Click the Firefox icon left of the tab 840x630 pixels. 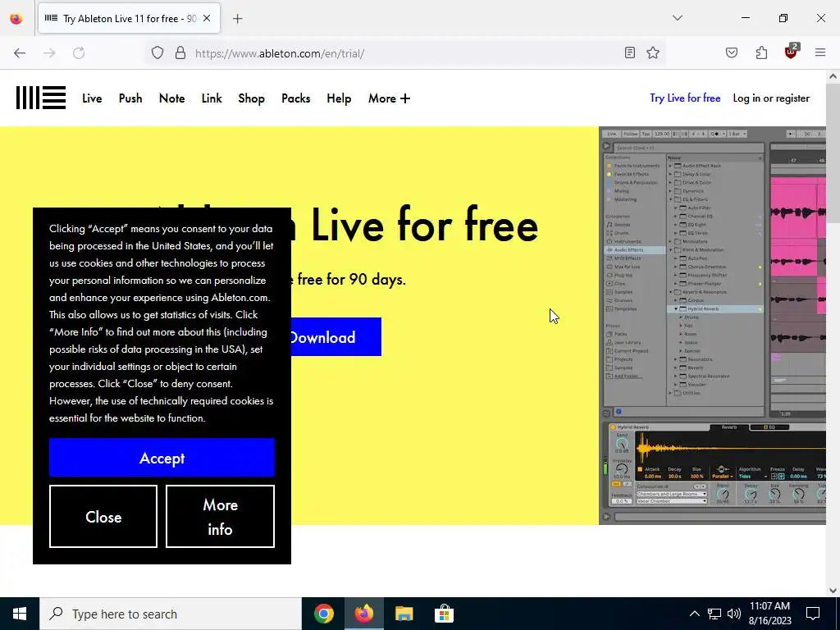click(16, 19)
